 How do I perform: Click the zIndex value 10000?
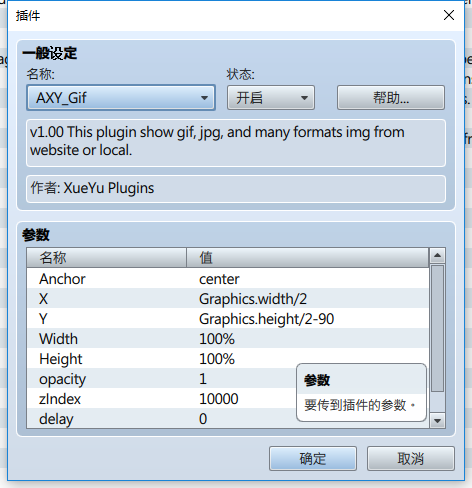tap(218, 399)
